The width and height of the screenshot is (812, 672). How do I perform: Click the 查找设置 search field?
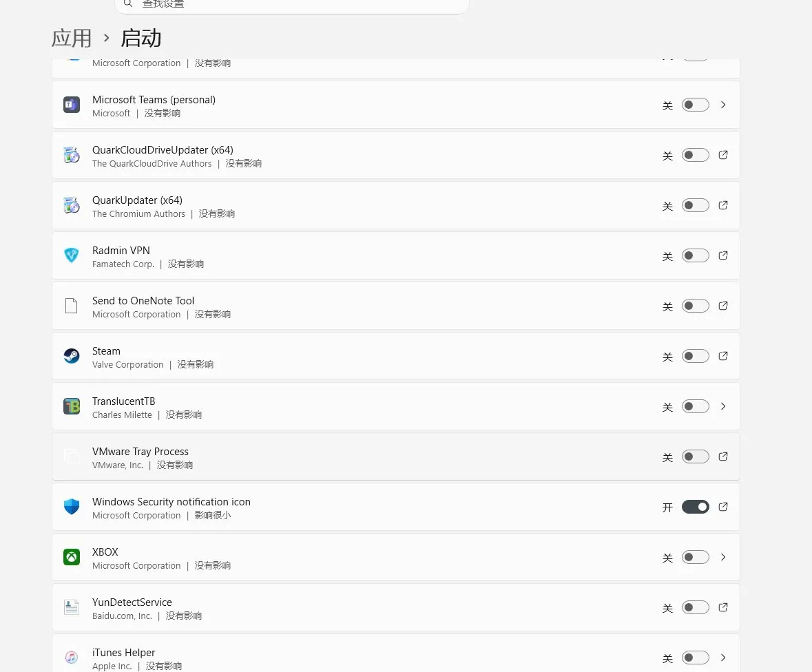pyautogui.click(x=292, y=5)
